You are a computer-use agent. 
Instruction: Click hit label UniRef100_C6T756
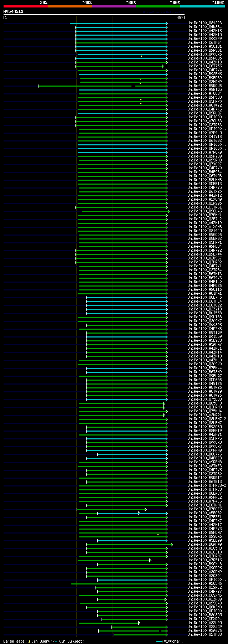tap(204, 66)
